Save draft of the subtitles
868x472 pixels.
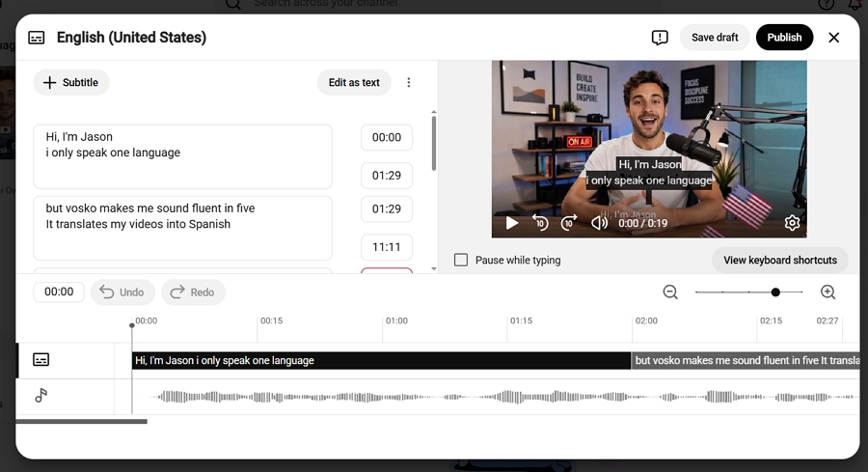point(715,37)
